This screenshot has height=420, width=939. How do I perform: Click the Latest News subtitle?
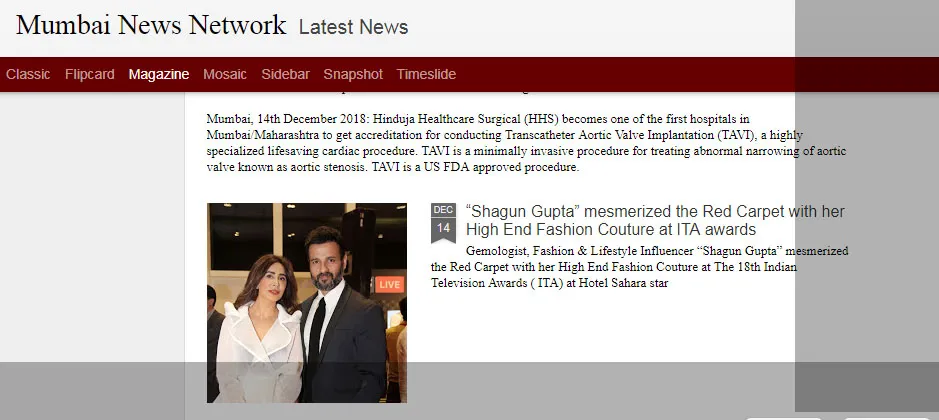pyautogui.click(x=353, y=27)
